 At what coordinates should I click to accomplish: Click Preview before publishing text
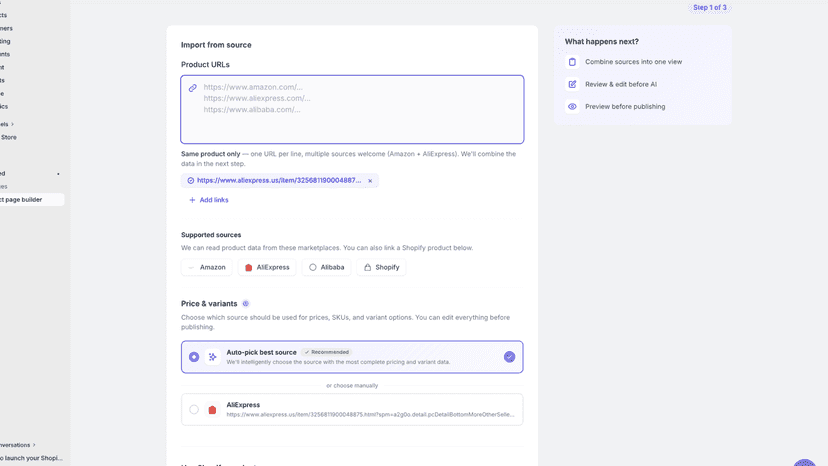coord(625,107)
